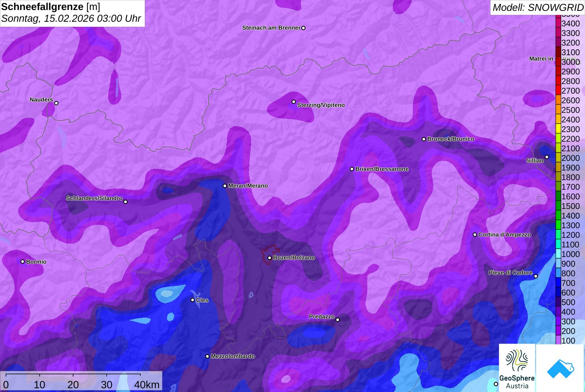
Task: Click the Bozen/Bolzano city marker
Action: [x=270, y=258]
